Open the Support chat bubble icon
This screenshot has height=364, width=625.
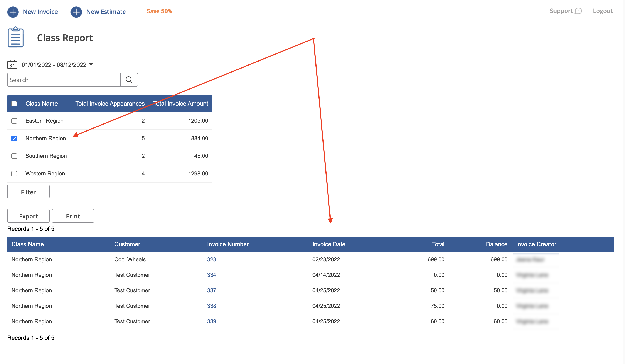(578, 11)
